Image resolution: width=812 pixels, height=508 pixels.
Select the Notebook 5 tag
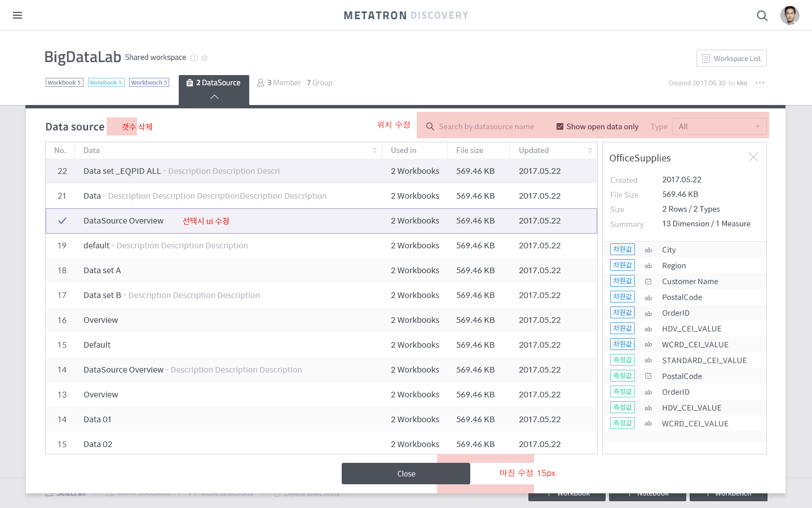tap(106, 82)
